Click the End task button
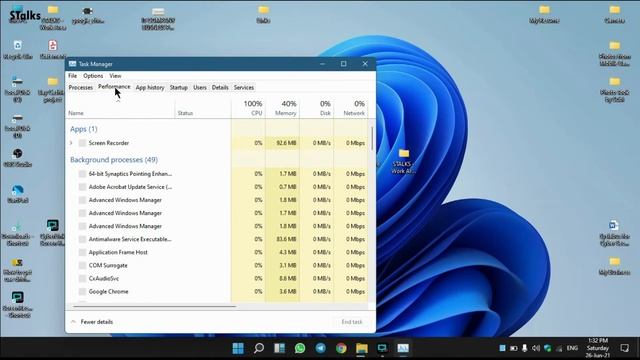The image size is (640, 360). pos(352,322)
